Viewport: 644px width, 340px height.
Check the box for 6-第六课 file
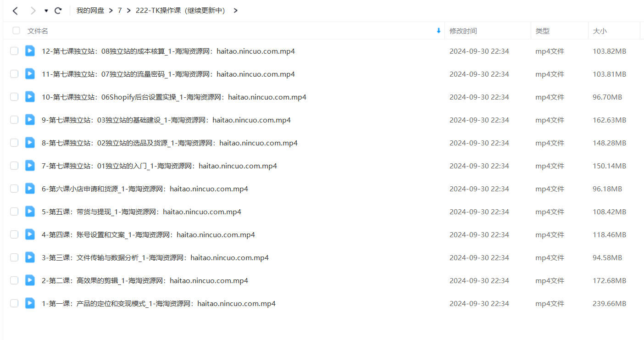tap(14, 189)
